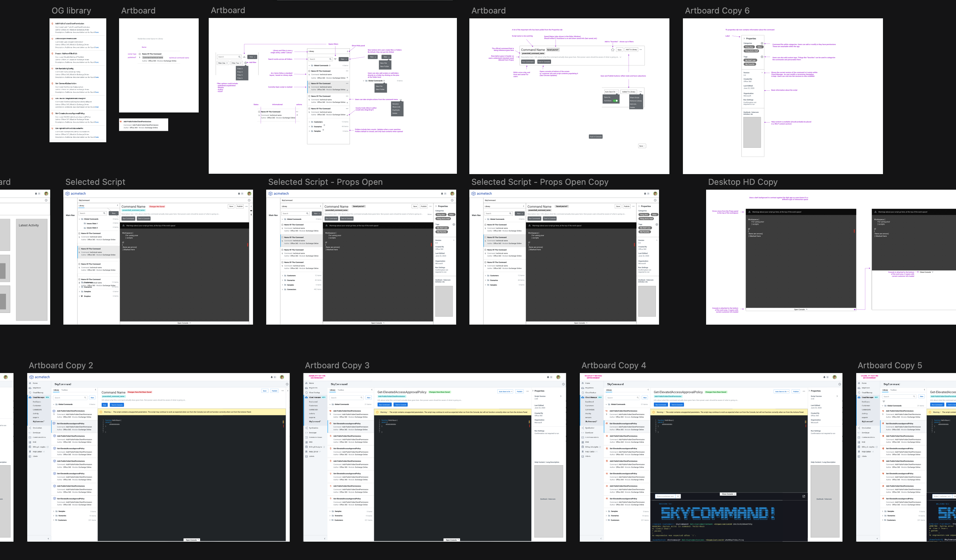
Task: Click the blue Run button in Artboard Copy 2
Action: pos(105,405)
